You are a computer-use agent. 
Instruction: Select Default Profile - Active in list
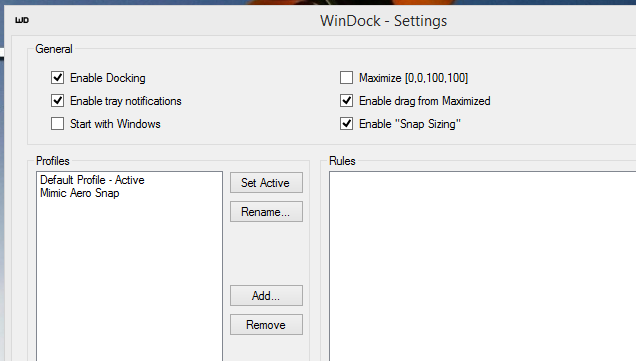coord(92,180)
